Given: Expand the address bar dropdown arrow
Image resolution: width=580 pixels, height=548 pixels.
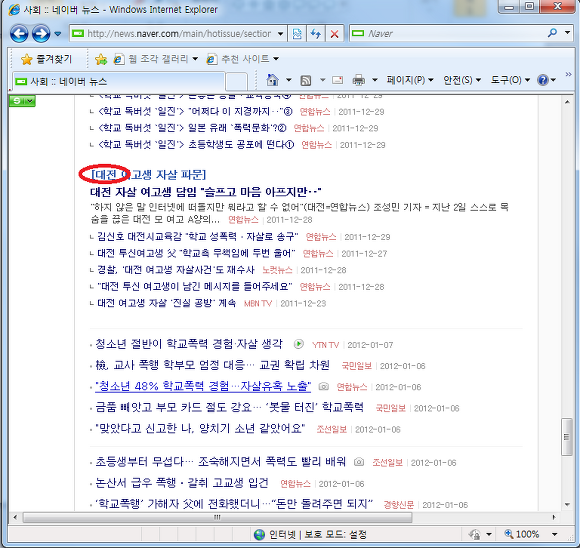Looking at the screenshot, I should click(x=280, y=34).
